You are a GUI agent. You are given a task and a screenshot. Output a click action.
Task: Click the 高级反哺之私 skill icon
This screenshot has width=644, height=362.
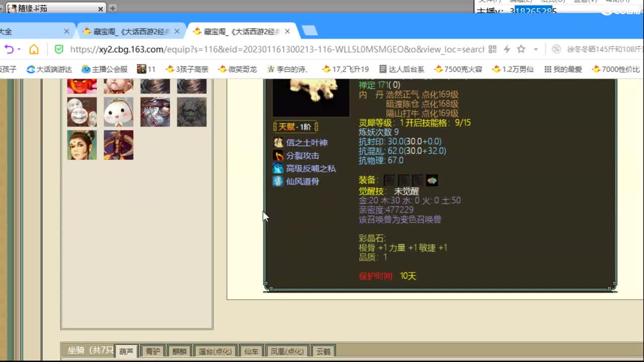(278, 168)
